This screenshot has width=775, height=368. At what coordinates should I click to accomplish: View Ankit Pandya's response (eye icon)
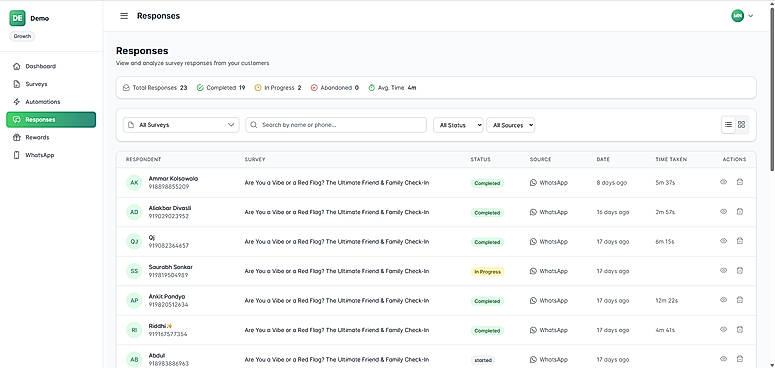724,300
